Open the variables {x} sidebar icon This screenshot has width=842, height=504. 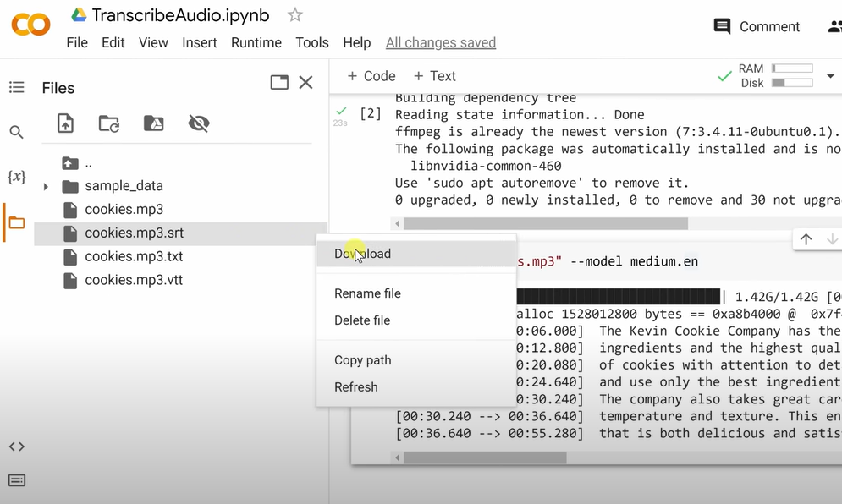16,177
